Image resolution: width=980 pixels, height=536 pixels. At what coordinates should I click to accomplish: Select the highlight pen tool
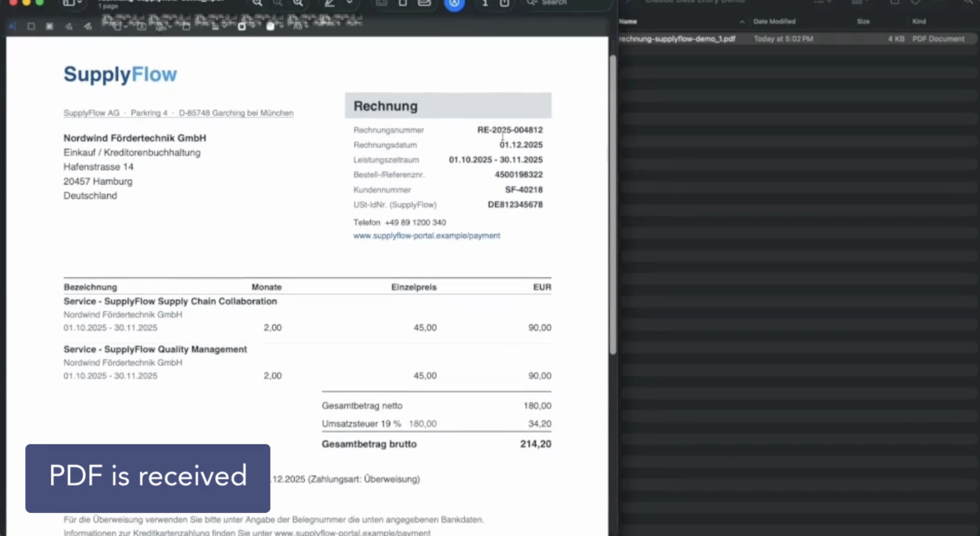[x=330, y=3]
